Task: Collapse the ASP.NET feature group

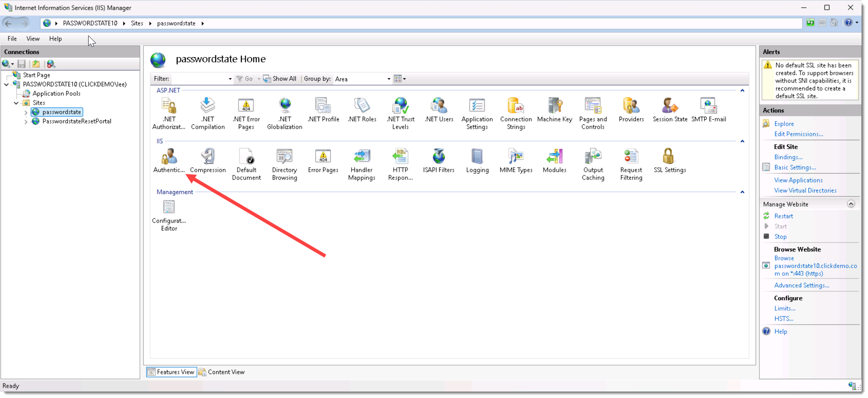Action: 742,91
